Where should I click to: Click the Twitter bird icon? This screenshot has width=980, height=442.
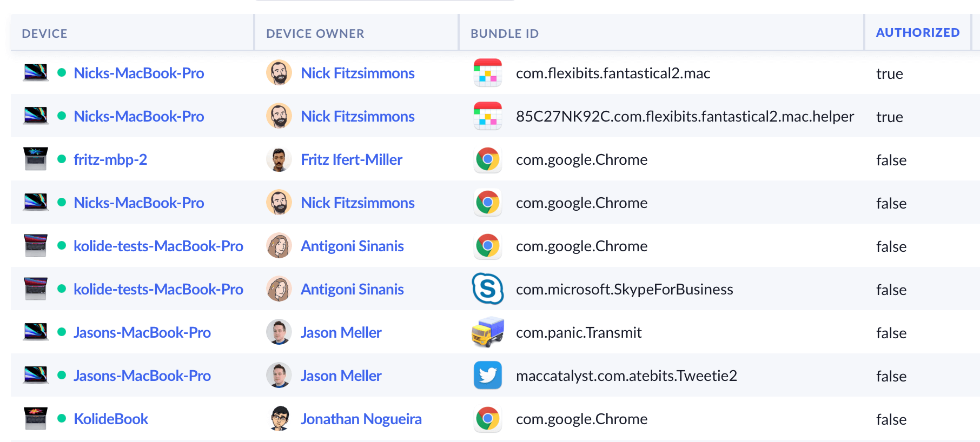[487, 376]
